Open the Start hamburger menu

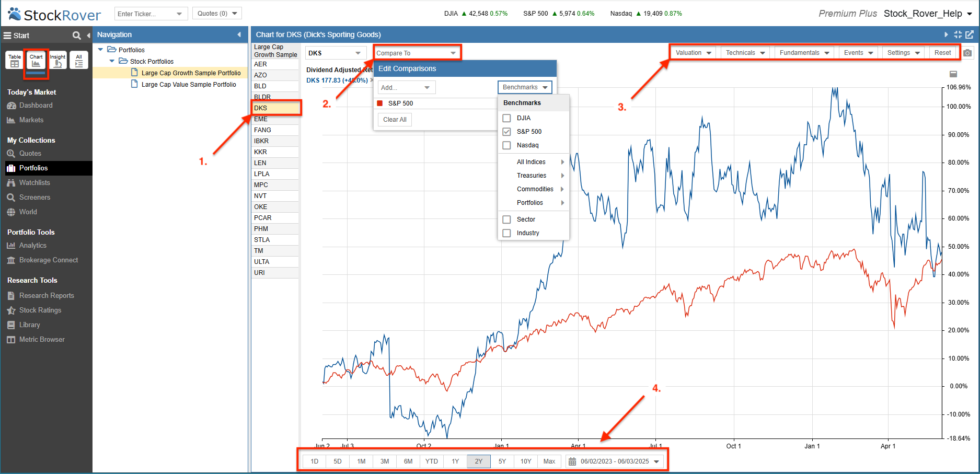[7, 36]
